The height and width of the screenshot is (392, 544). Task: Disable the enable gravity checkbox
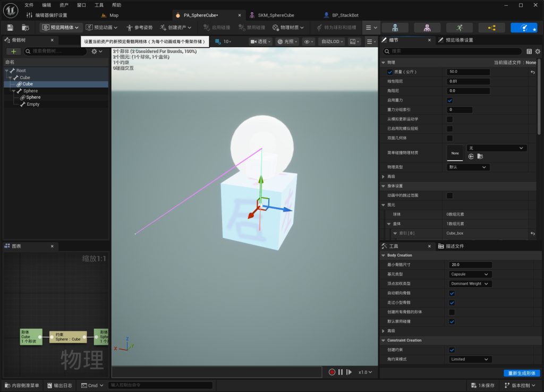coord(449,100)
